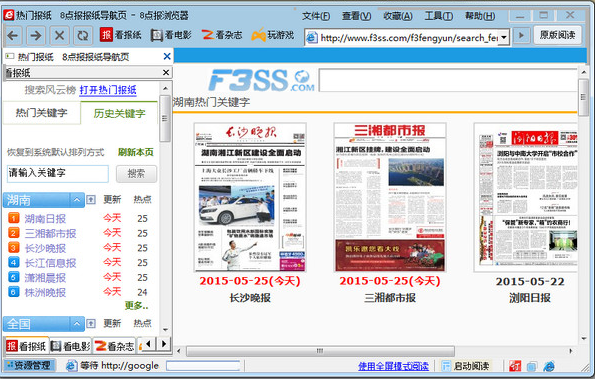Open the 打开热门报纸 link
595x379 pixels.
(x=108, y=90)
